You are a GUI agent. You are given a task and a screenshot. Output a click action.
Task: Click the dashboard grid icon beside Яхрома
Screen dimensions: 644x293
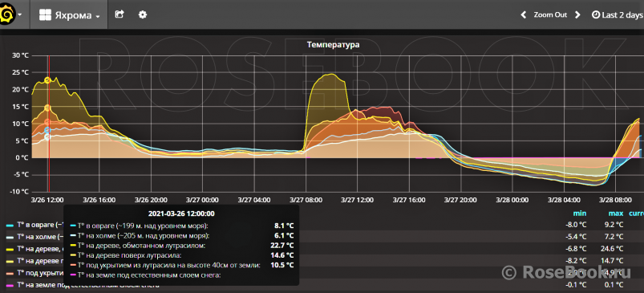pos(45,15)
